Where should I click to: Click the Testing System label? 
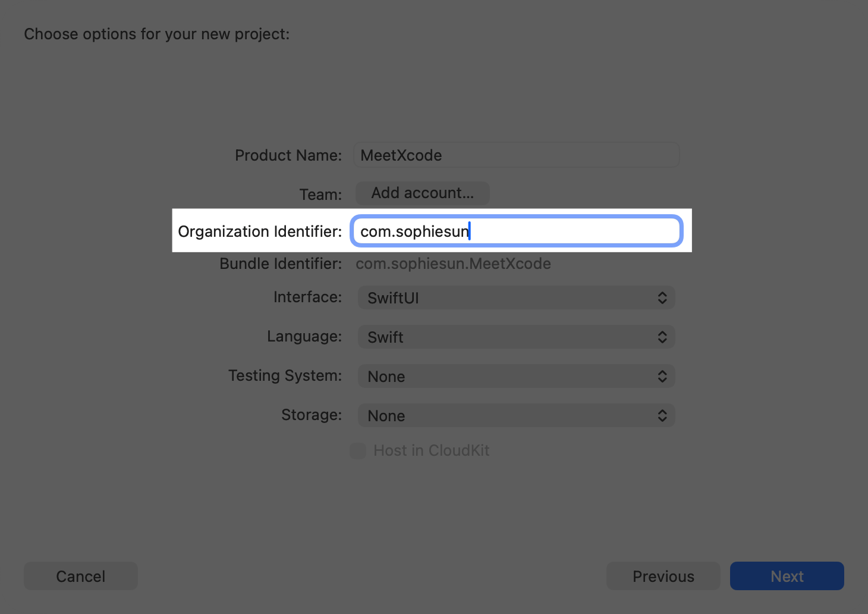pos(285,375)
